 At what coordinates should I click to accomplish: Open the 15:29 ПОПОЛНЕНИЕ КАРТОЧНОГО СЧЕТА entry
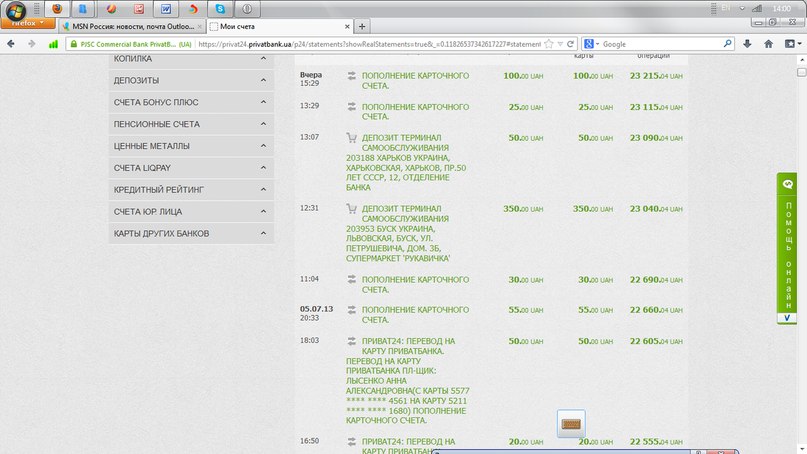[415, 80]
